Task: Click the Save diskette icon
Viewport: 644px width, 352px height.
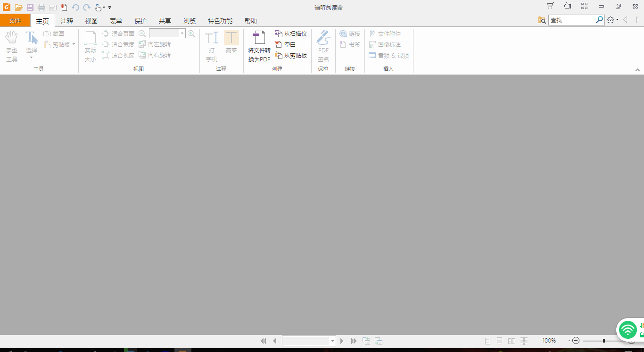Action: (x=30, y=7)
